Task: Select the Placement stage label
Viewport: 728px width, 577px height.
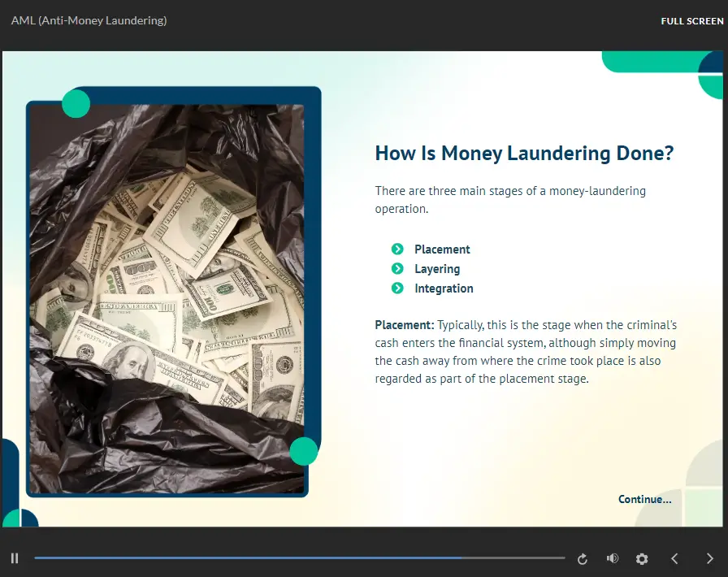Action: tap(442, 249)
